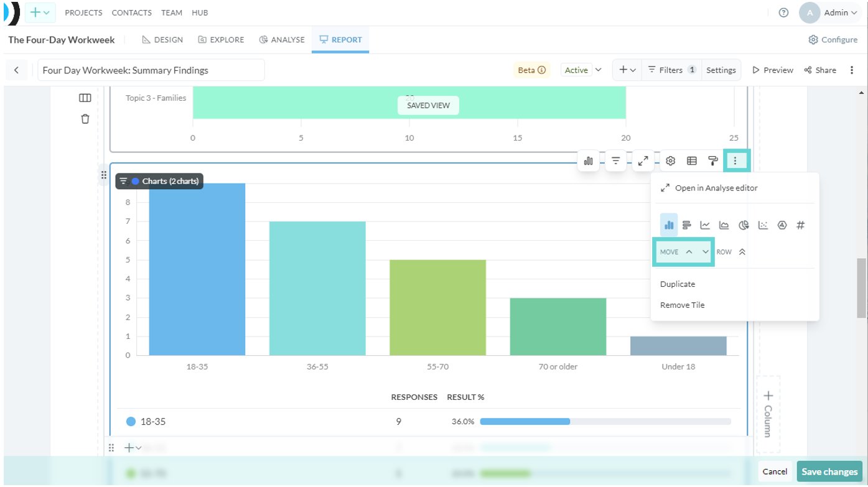Select the scatter plot chart type icon
The image size is (868, 487).
[x=763, y=225]
